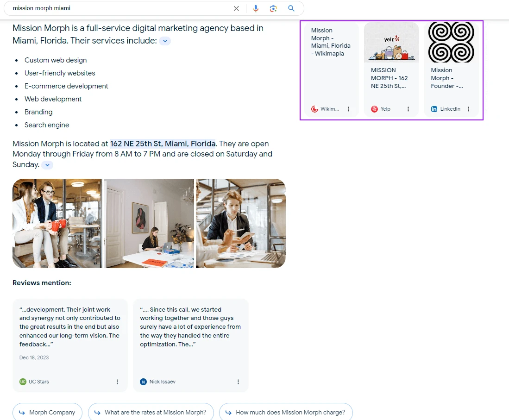
Task: Click the LinkedIn source favicon
Action: pos(434,109)
